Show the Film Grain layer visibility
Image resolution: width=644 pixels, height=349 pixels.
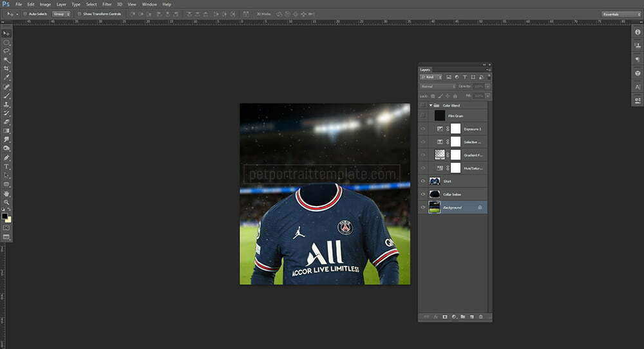point(423,116)
